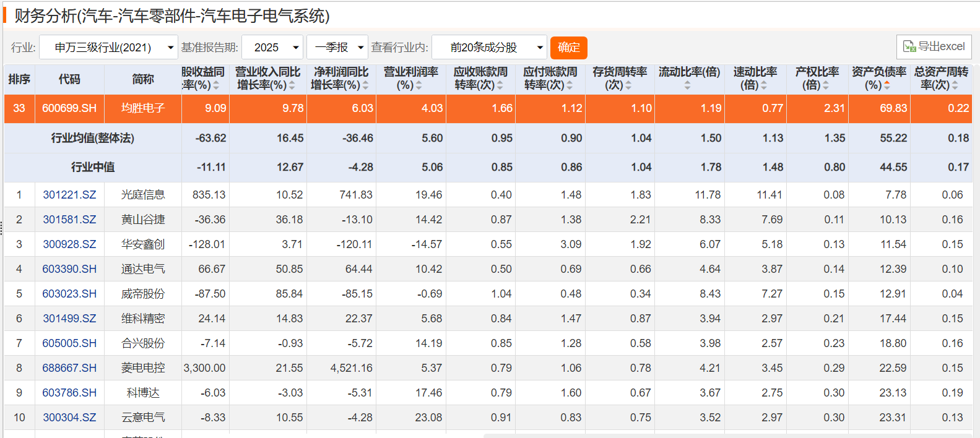The width and height of the screenshot is (980, 438).
Task: Click stock name 合兴股份
Action: pos(143,343)
